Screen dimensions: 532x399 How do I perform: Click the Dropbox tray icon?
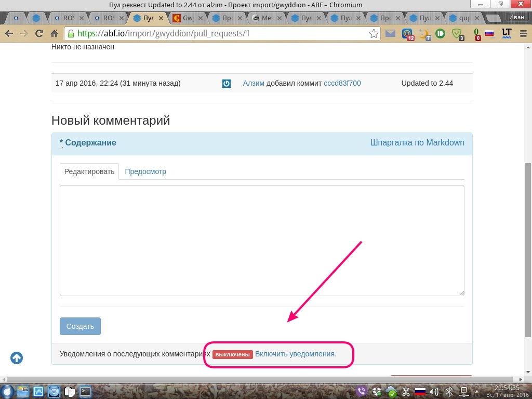[377, 392]
